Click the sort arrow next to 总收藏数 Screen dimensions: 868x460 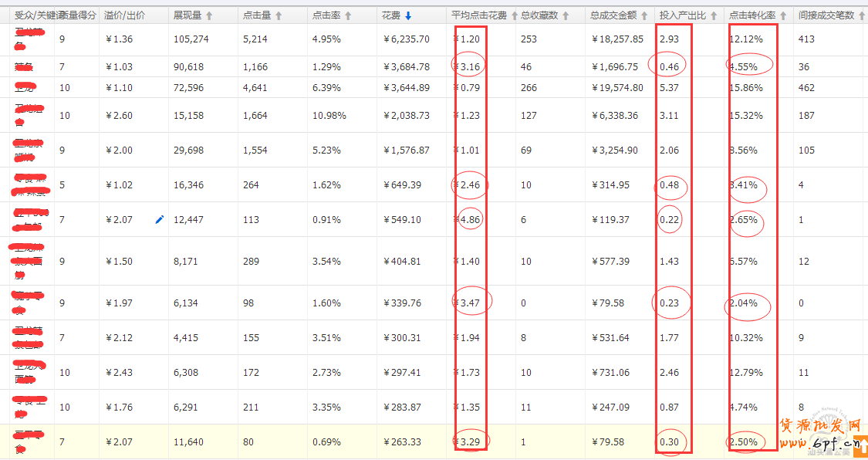click(567, 15)
